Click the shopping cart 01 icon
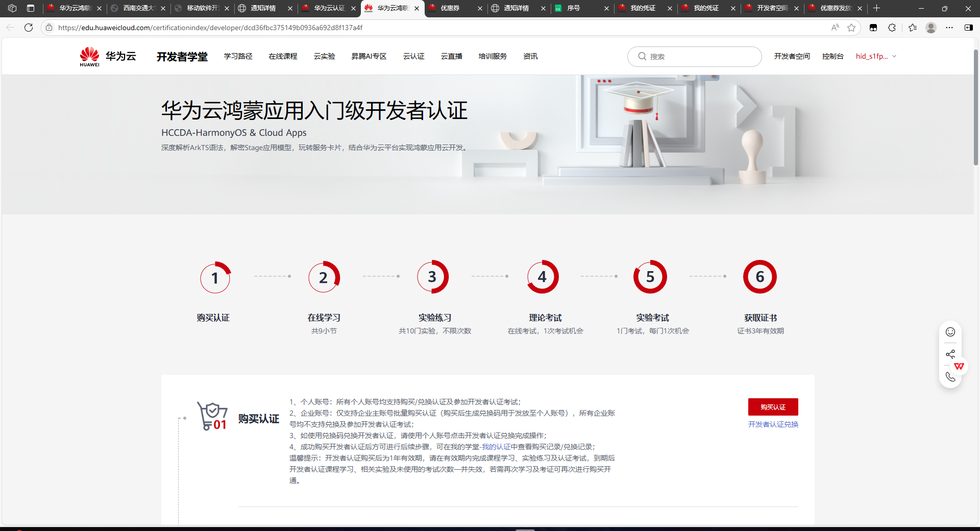Screen dimensions: 980x531 [212, 416]
